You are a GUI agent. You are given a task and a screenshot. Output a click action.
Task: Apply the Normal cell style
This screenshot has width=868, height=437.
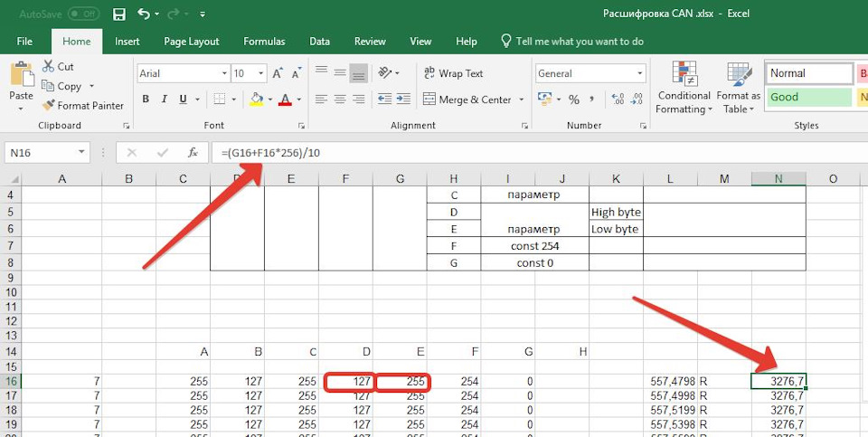pos(810,73)
